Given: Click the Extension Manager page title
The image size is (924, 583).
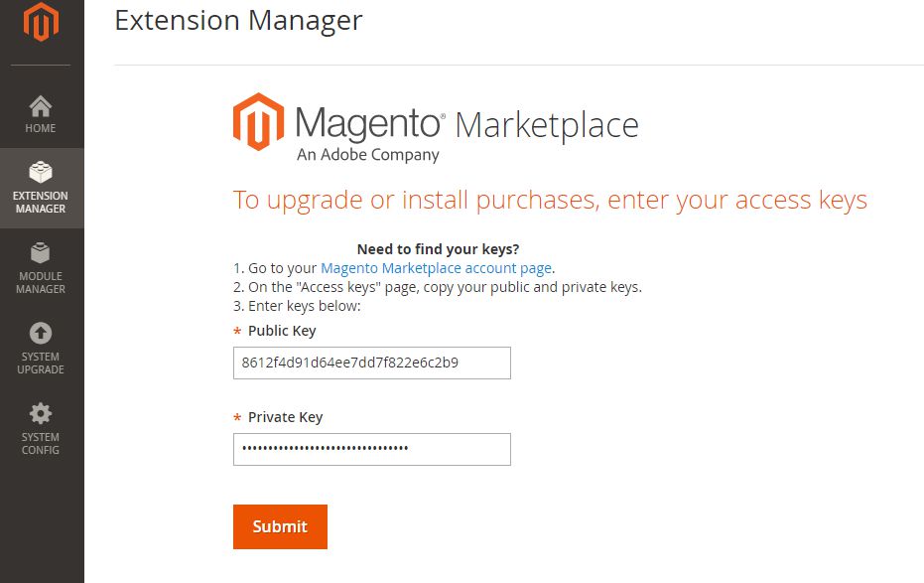Looking at the screenshot, I should 238,21.
